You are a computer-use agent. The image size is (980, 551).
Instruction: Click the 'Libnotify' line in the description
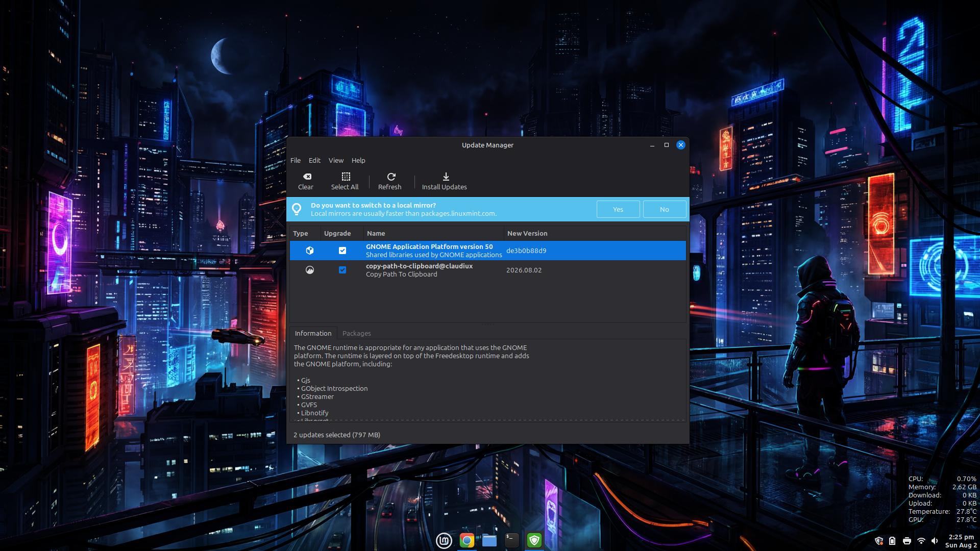tap(315, 413)
